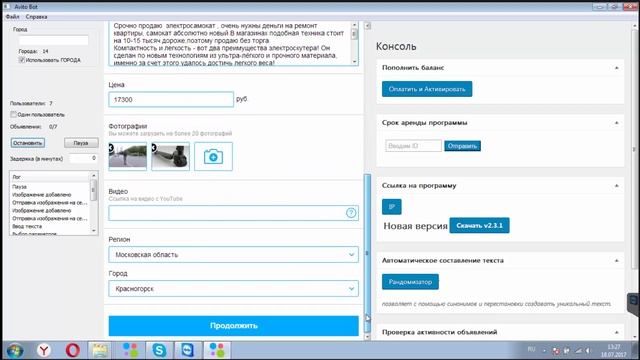Collapse 'Проверка активности объявлений' section

(x=616, y=332)
